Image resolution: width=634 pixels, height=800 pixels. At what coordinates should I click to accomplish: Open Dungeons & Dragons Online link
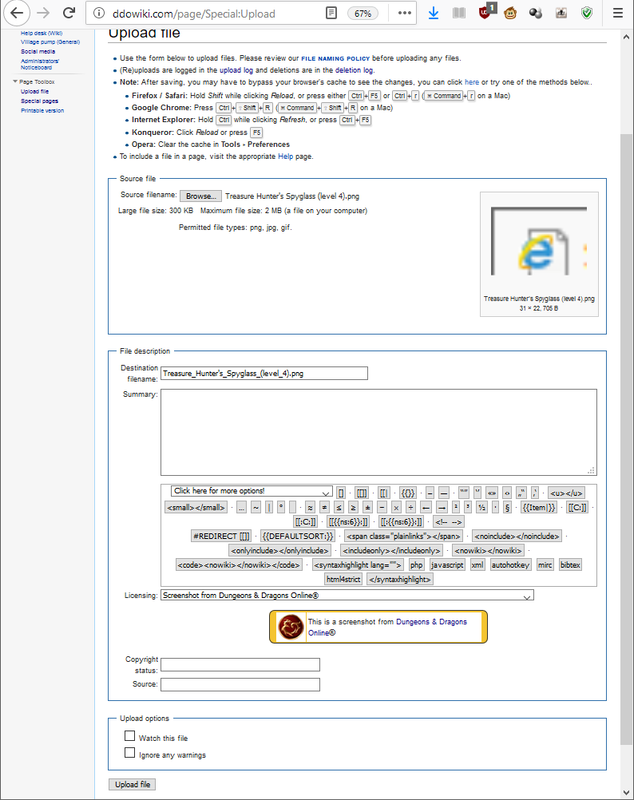[388, 627]
